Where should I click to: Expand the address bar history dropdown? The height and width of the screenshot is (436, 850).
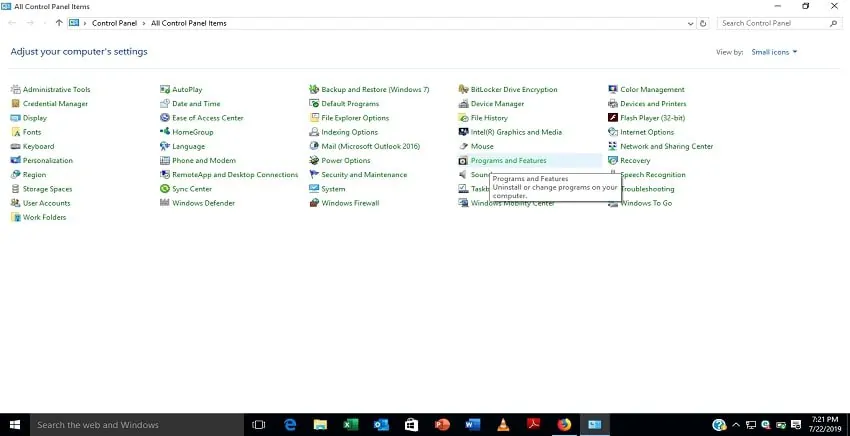(x=691, y=23)
